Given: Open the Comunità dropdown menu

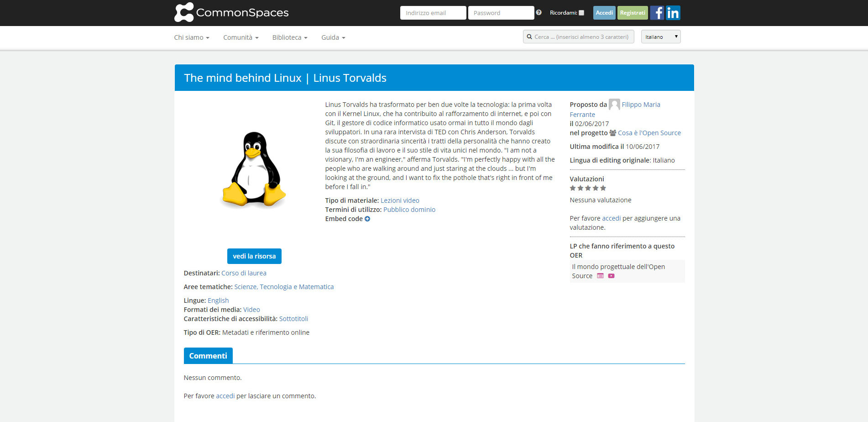Looking at the screenshot, I should (241, 37).
